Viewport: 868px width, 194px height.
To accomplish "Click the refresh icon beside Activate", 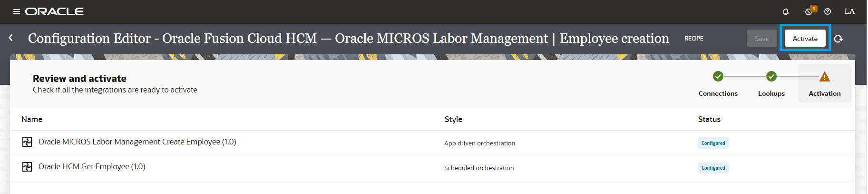I will tap(839, 39).
